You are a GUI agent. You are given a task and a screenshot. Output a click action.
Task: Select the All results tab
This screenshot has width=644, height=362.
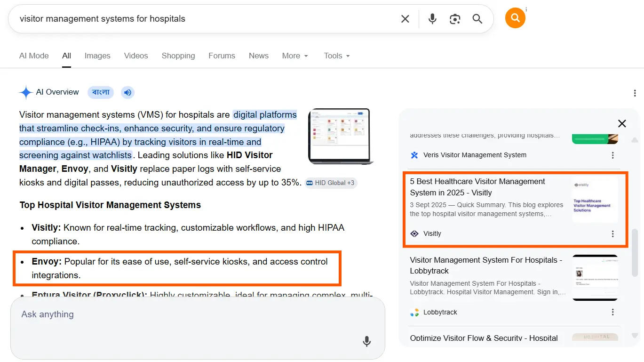[x=67, y=56]
